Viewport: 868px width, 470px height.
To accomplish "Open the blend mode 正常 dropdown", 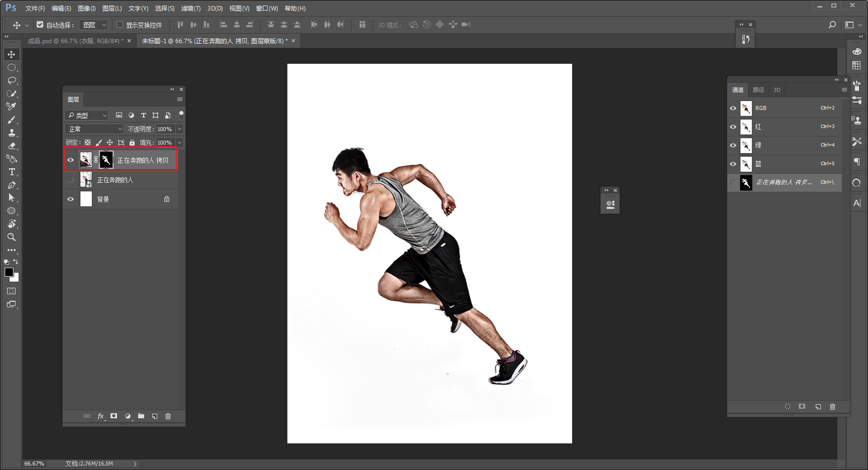I will 95,129.
